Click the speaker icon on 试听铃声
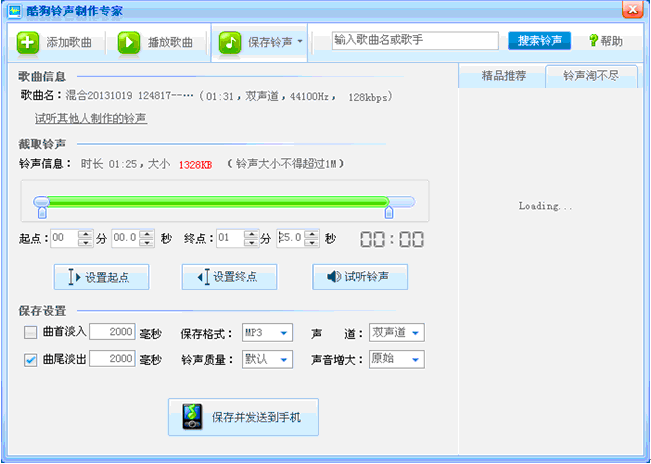 [334, 276]
